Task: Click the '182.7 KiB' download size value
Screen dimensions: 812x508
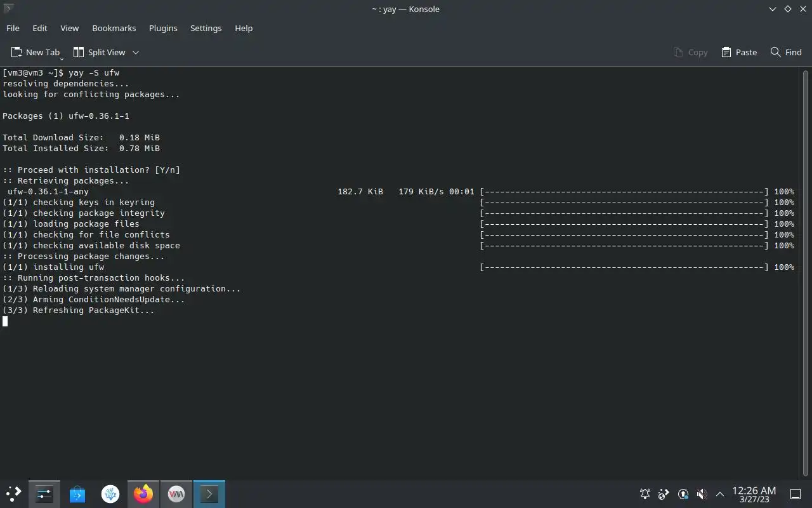Action: [x=360, y=191]
